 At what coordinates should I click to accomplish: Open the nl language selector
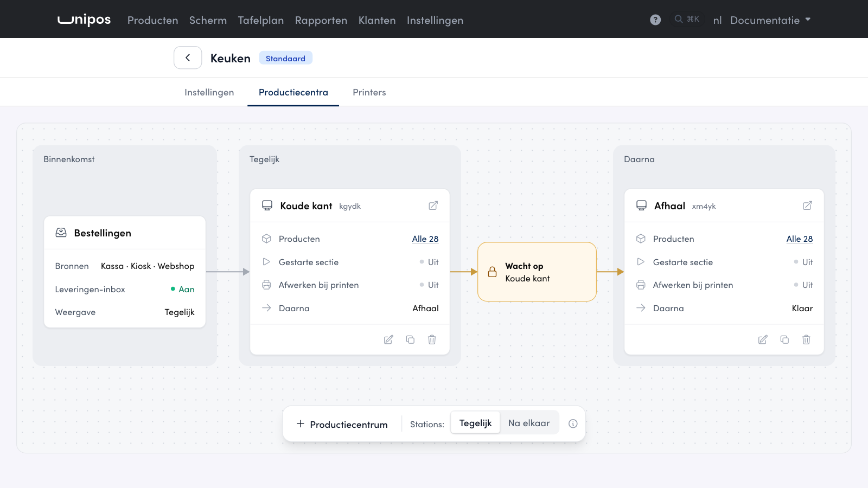pyautogui.click(x=717, y=20)
